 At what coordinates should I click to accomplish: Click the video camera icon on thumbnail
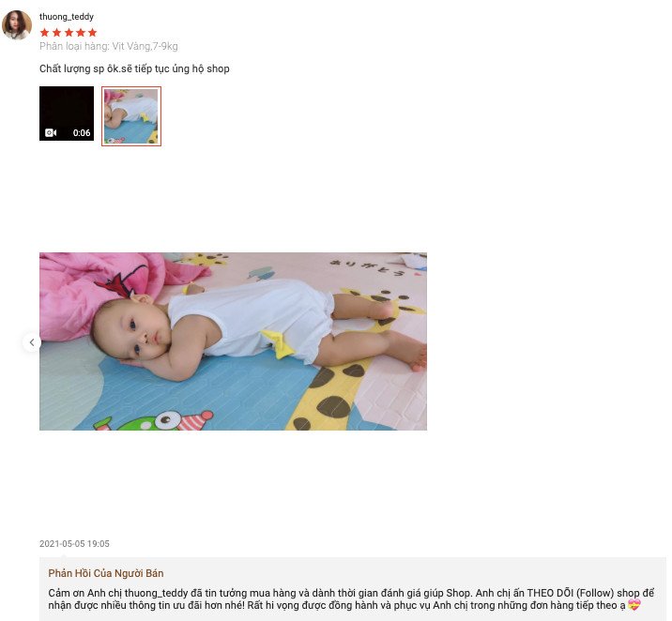(51, 133)
